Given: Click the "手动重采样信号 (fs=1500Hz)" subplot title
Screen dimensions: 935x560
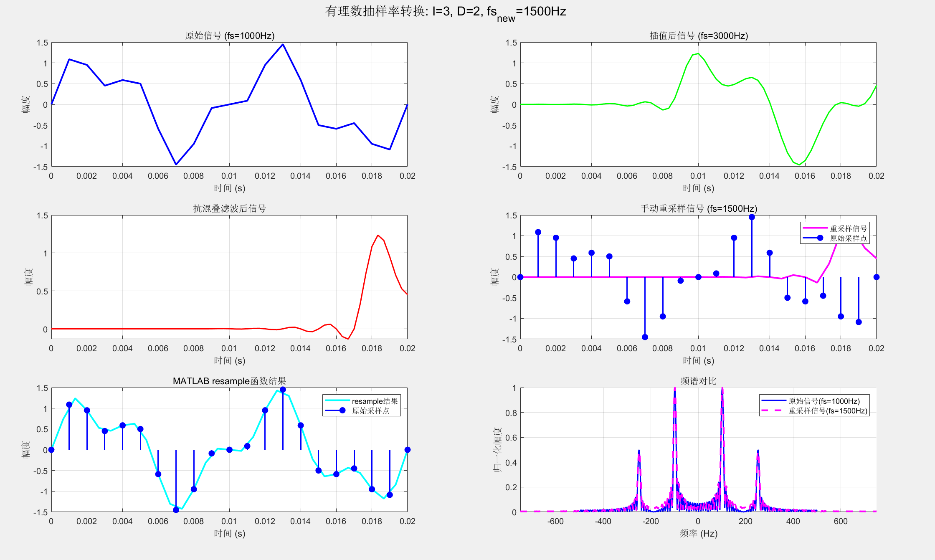Looking at the screenshot, I should [698, 208].
